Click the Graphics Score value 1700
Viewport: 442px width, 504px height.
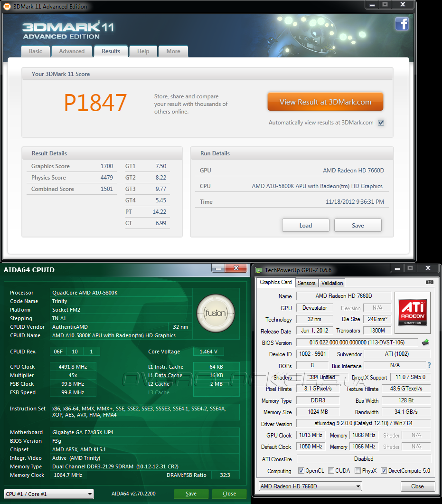point(107,166)
